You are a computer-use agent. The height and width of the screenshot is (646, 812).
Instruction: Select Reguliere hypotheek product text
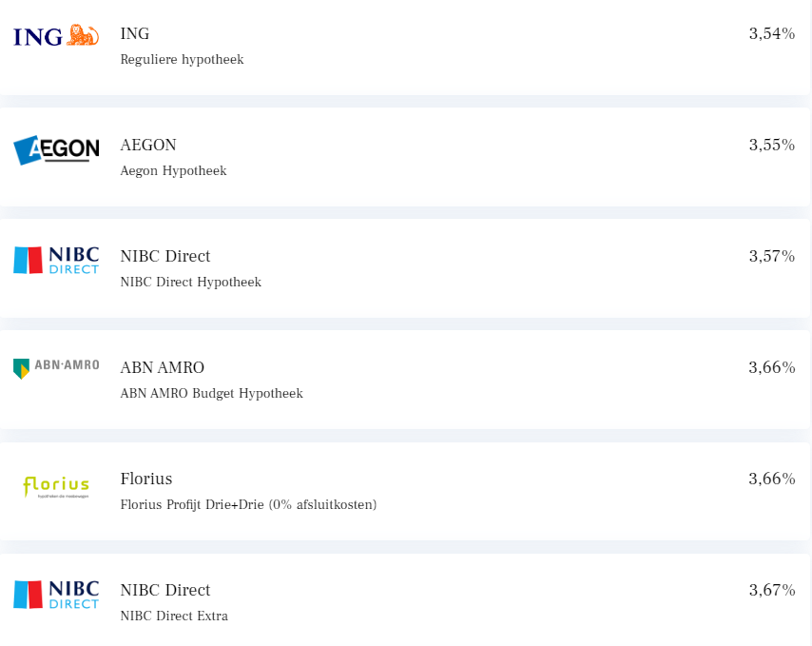(182, 60)
